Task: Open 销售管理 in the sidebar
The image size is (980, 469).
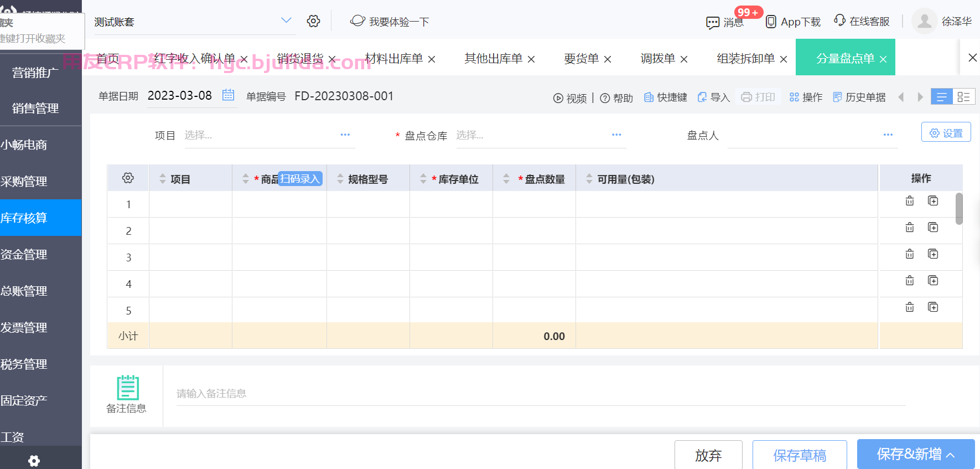Action: tap(35, 108)
